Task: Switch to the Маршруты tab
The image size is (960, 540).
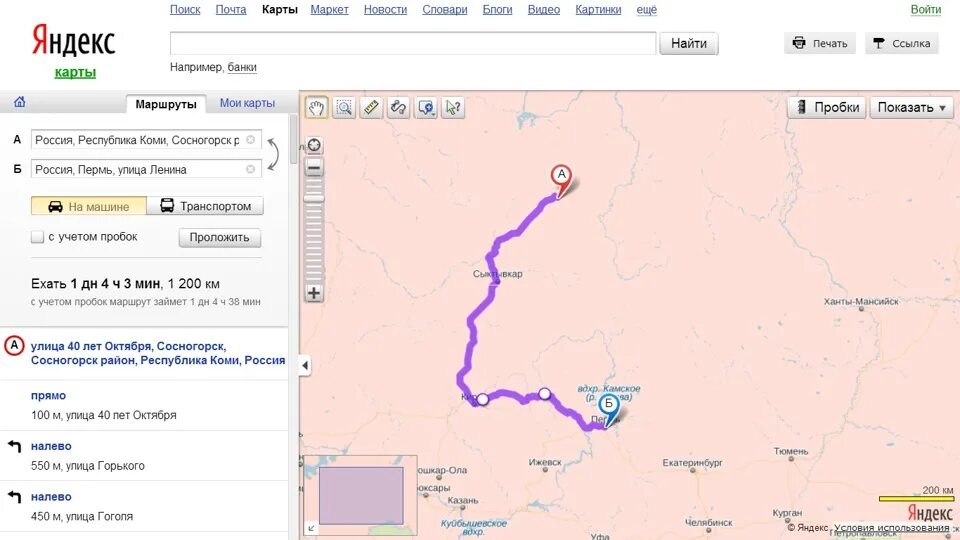Action: (166, 104)
